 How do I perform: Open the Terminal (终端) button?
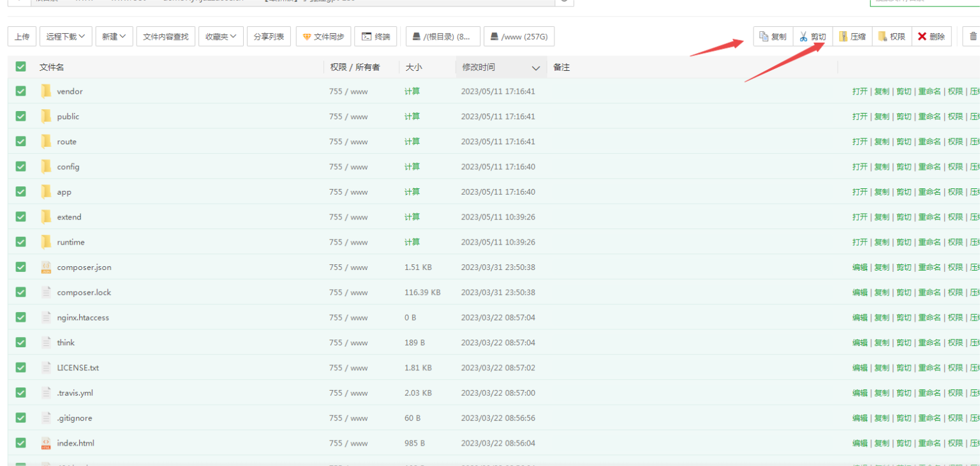tap(376, 36)
